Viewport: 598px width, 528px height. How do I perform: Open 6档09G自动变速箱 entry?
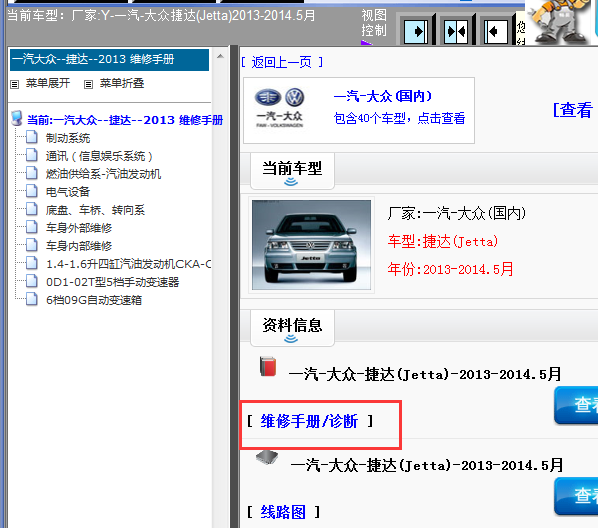[94, 300]
